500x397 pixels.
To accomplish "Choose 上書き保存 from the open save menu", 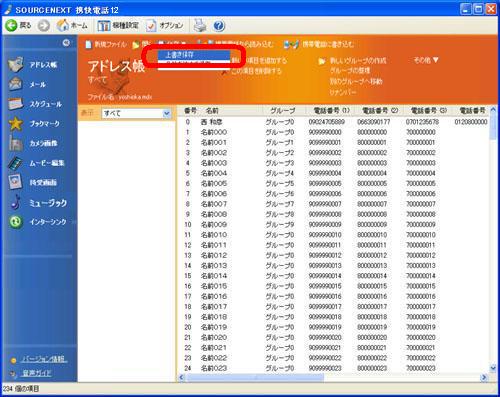I will point(194,55).
